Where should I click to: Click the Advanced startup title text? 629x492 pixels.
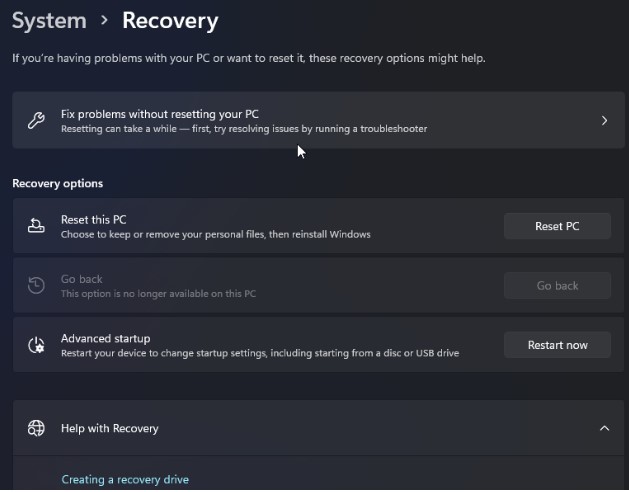point(105,339)
